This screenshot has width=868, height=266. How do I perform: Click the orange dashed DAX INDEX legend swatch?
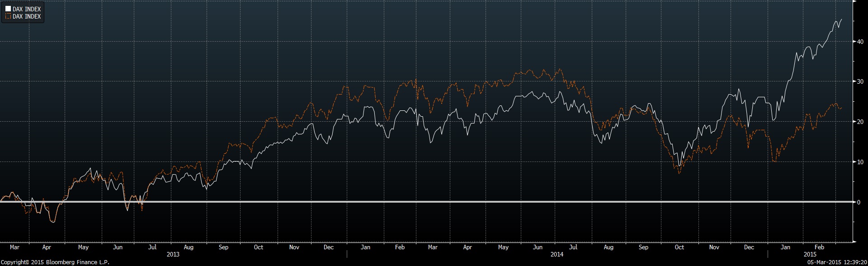8,16
